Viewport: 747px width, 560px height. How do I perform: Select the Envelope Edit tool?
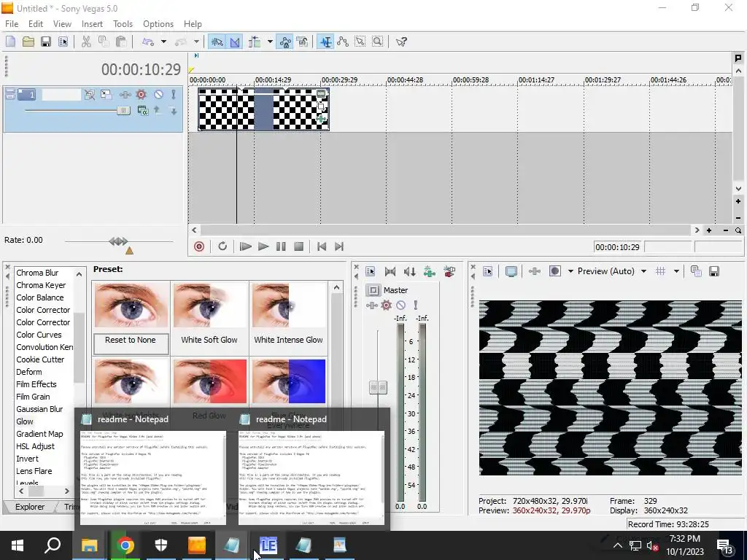click(x=343, y=42)
